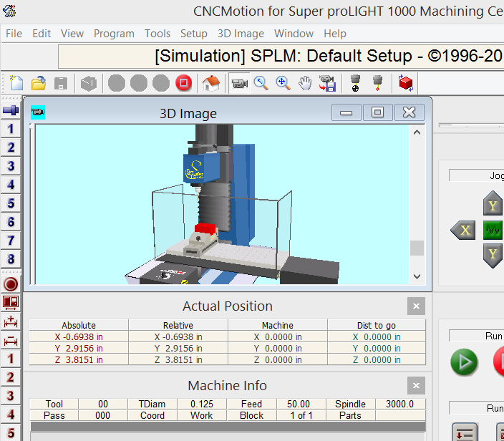Select red sidebar number 1
504x441 pixels.
(11, 359)
